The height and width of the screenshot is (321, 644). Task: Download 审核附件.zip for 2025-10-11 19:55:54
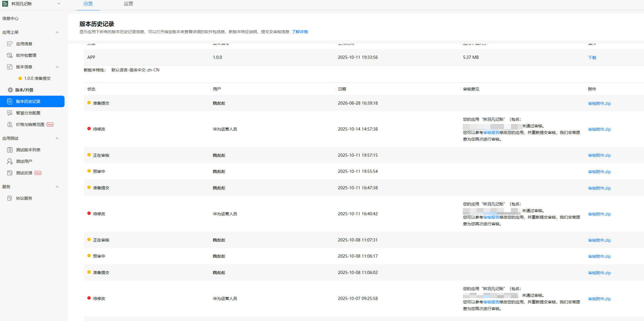(x=599, y=172)
